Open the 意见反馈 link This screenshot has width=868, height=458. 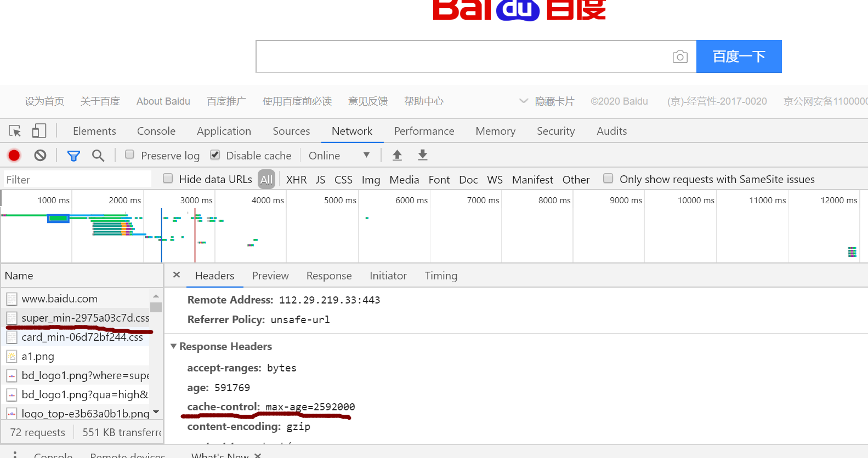[x=368, y=101]
